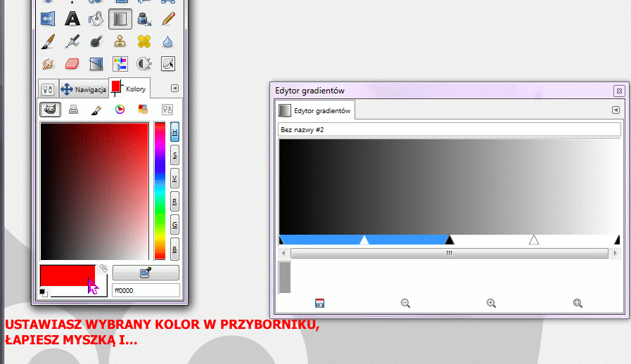The image size is (631, 364).
Task: Select the Blend gradient tool
Action: pyautogui.click(x=120, y=18)
